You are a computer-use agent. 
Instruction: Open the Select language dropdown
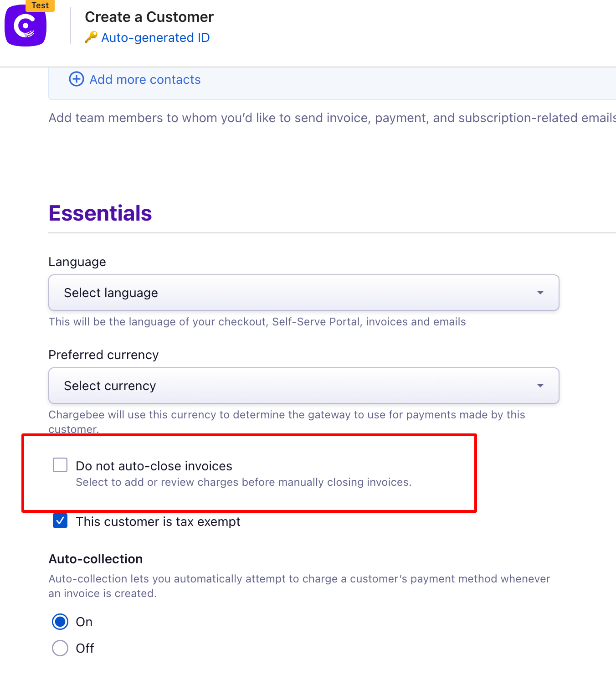[304, 293]
